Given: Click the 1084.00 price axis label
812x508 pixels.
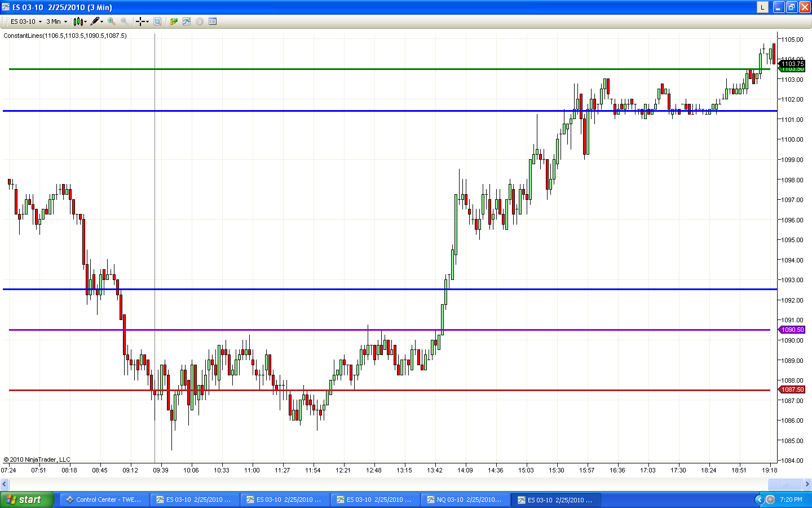Looking at the screenshot, I should (x=792, y=461).
